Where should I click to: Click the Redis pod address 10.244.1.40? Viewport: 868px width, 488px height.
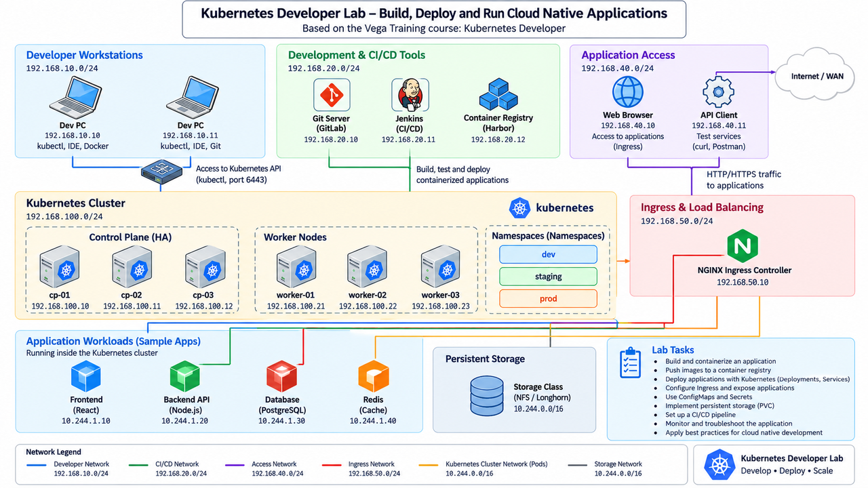pyautogui.click(x=373, y=421)
